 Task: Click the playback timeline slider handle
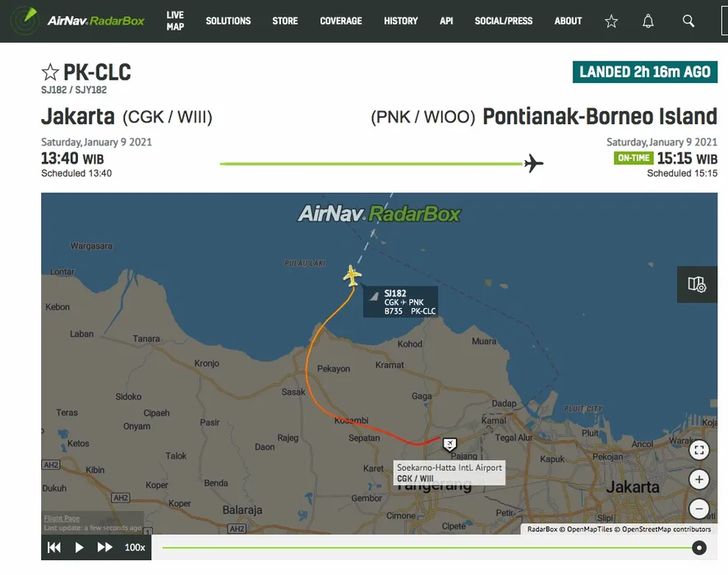pos(699,548)
